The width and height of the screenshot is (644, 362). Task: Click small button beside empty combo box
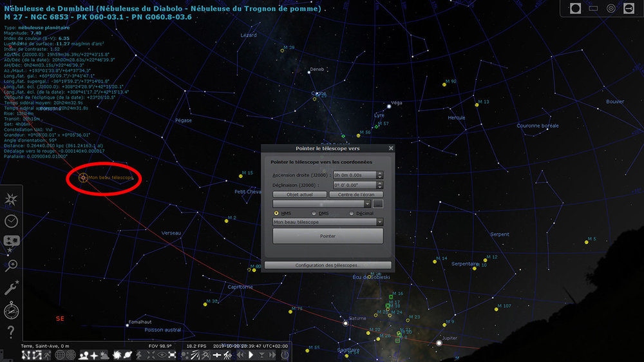click(378, 204)
